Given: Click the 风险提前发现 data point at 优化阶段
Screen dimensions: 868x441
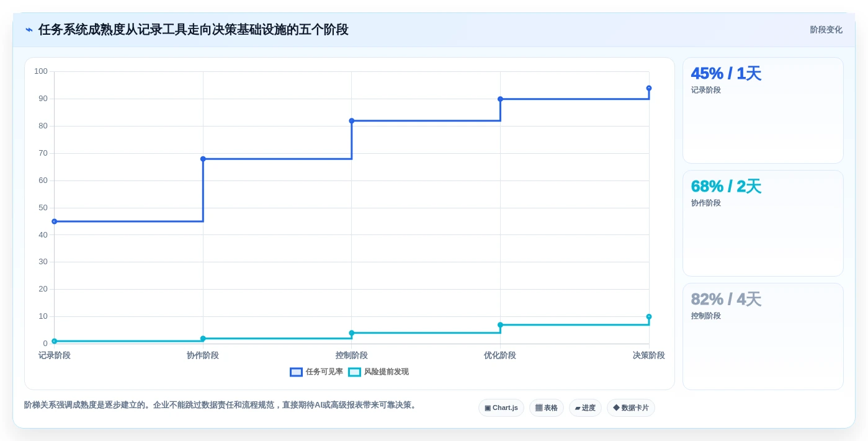Looking at the screenshot, I should pos(500,325).
